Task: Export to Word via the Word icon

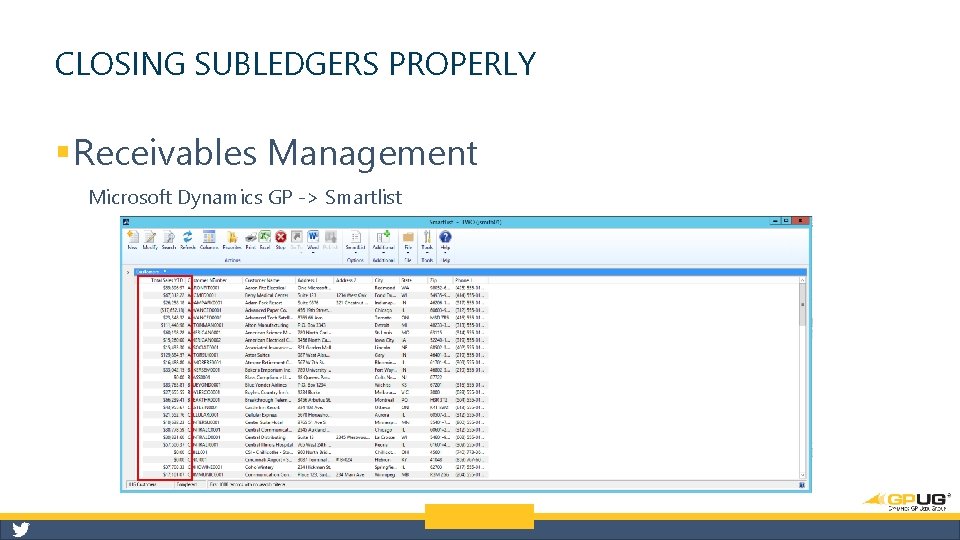Action: [313, 237]
